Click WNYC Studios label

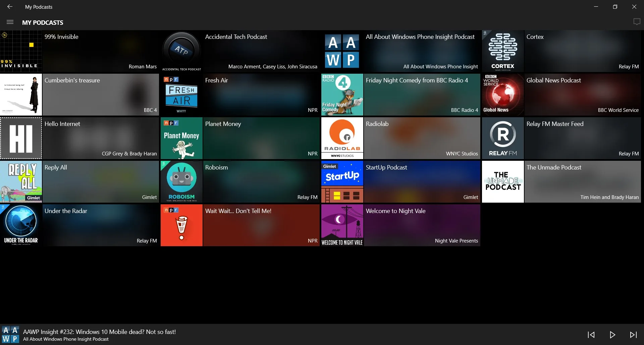[x=462, y=154]
